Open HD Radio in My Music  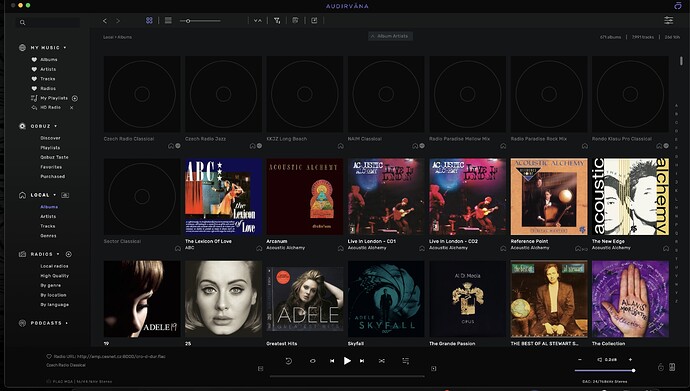tap(51, 107)
